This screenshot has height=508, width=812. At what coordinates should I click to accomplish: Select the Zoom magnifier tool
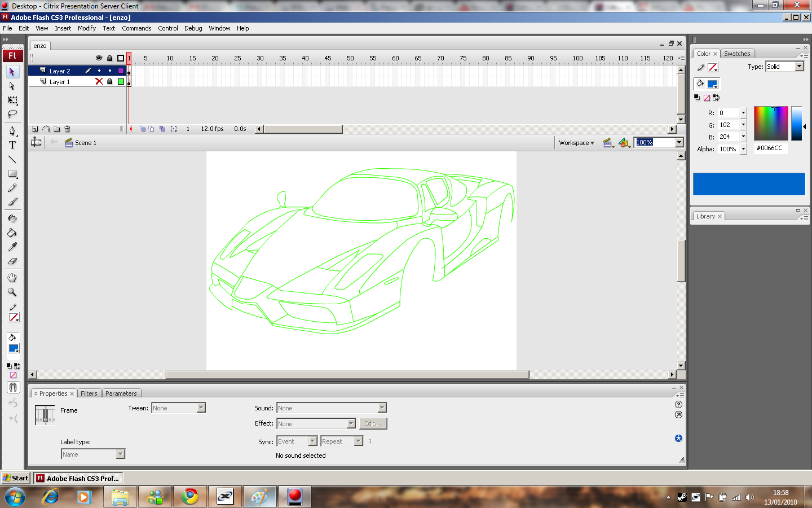(12, 292)
